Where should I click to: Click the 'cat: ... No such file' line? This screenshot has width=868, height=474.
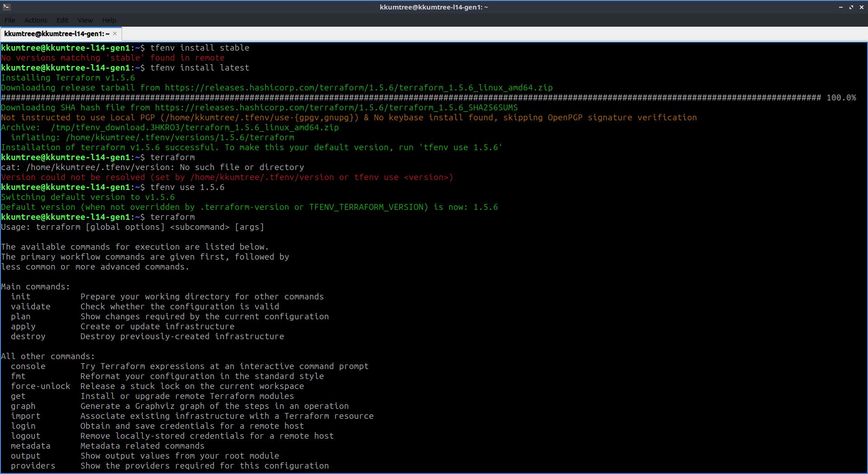point(152,167)
